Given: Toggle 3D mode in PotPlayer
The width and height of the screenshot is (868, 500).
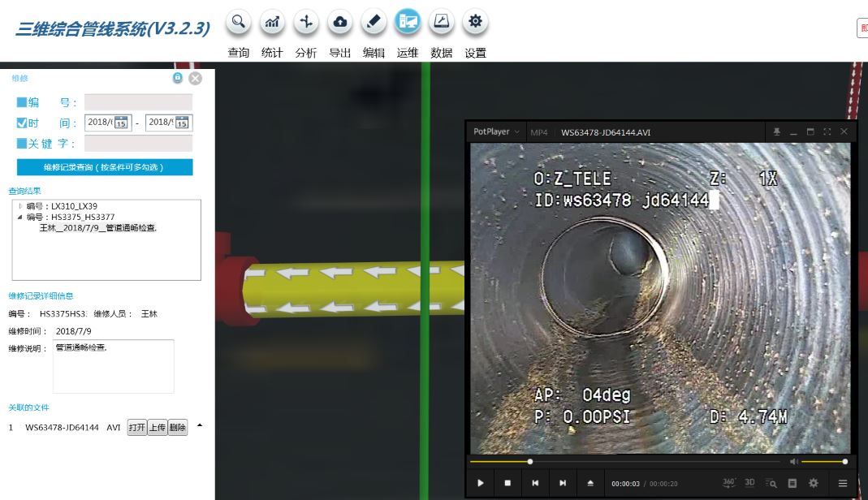Looking at the screenshot, I should tap(749, 483).
